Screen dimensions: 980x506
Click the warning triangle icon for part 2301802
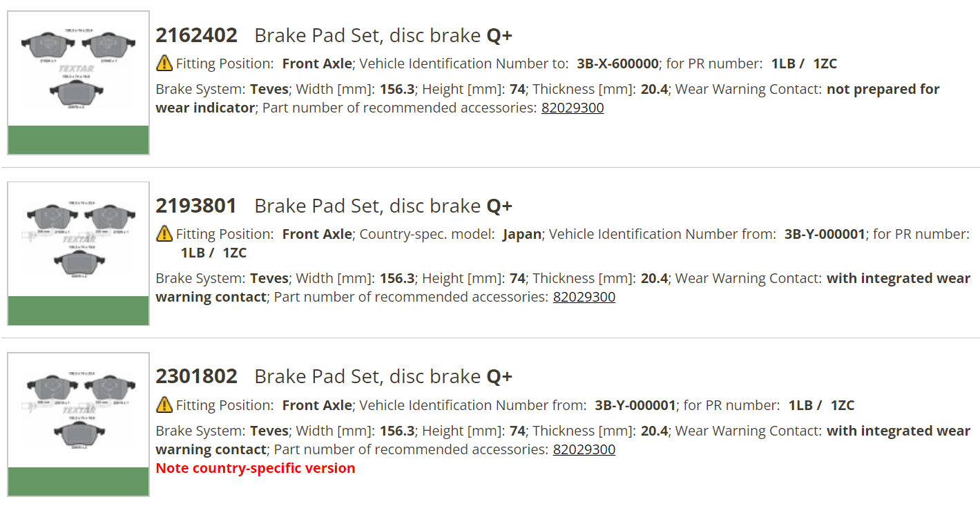(164, 405)
